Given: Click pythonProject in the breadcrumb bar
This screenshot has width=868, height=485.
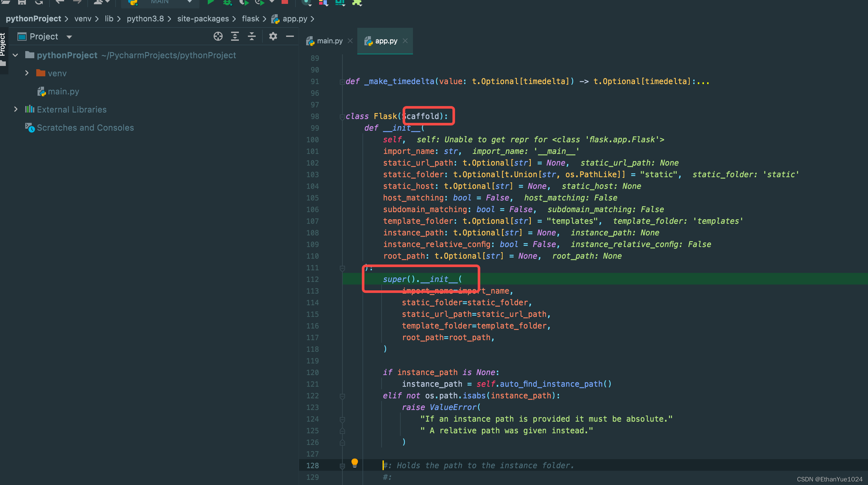Looking at the screenshot, I should (x=33, y=18).
